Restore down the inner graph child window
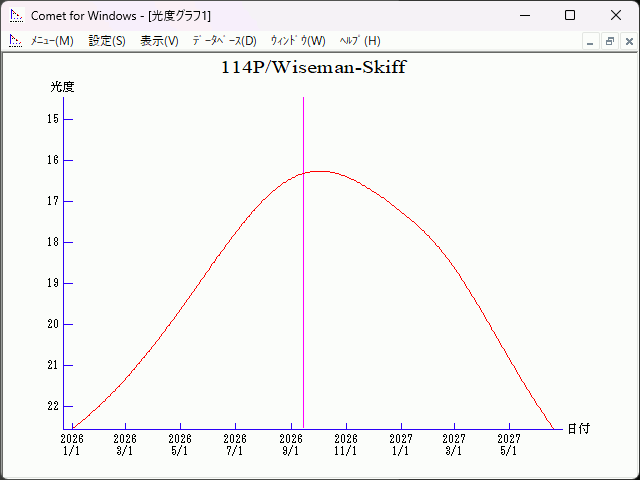This screenshot has height=480, width=640. point(609,41)
